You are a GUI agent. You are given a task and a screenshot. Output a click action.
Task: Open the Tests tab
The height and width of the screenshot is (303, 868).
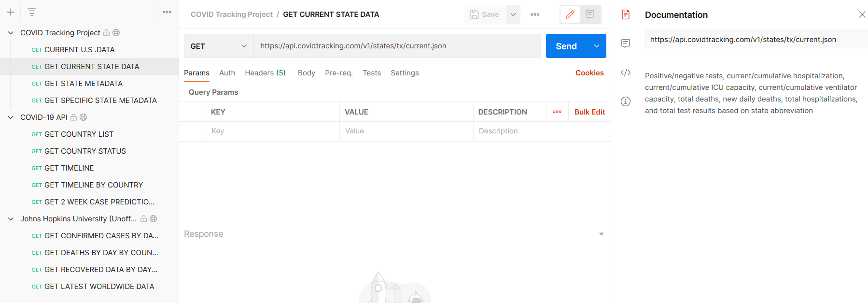click(372, 73)
